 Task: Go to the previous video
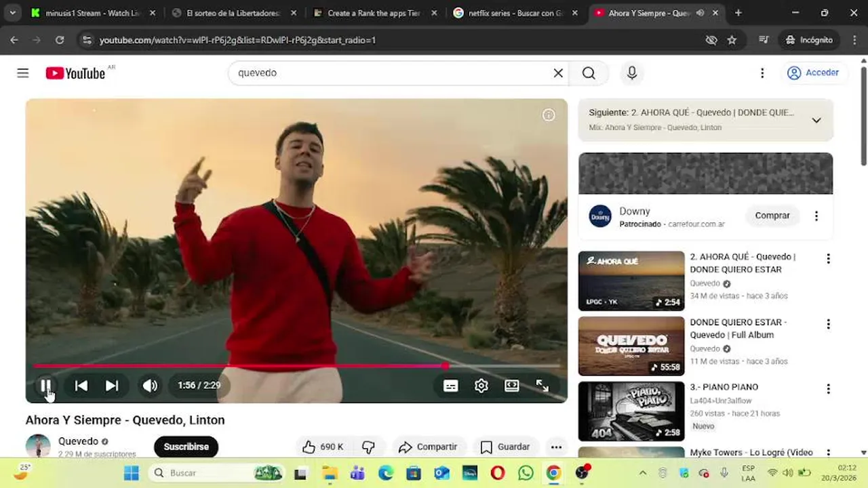(81, 386)
